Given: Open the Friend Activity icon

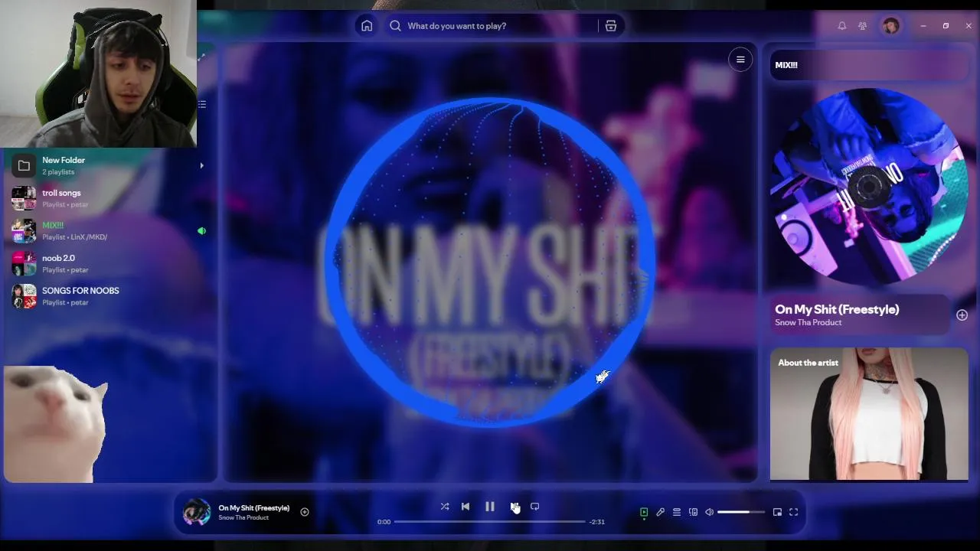Looking at the screenshot, I should 863,26.
